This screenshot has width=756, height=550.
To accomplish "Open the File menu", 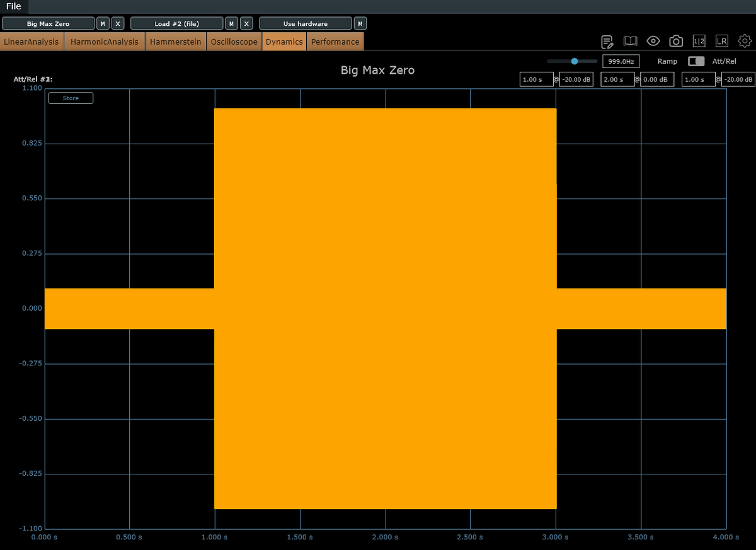I will click(13, 6).
